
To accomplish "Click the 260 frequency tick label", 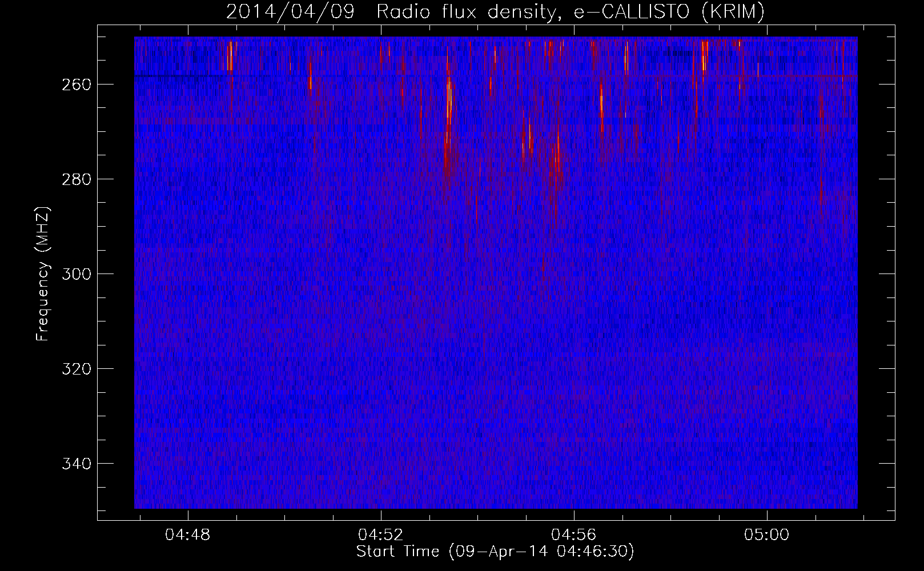I will 75,85.
